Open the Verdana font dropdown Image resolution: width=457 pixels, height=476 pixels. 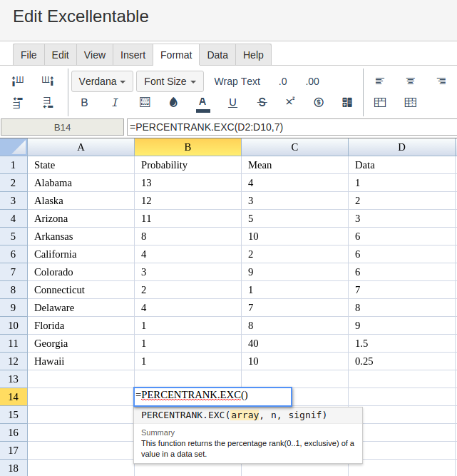(x=102, y=81)
